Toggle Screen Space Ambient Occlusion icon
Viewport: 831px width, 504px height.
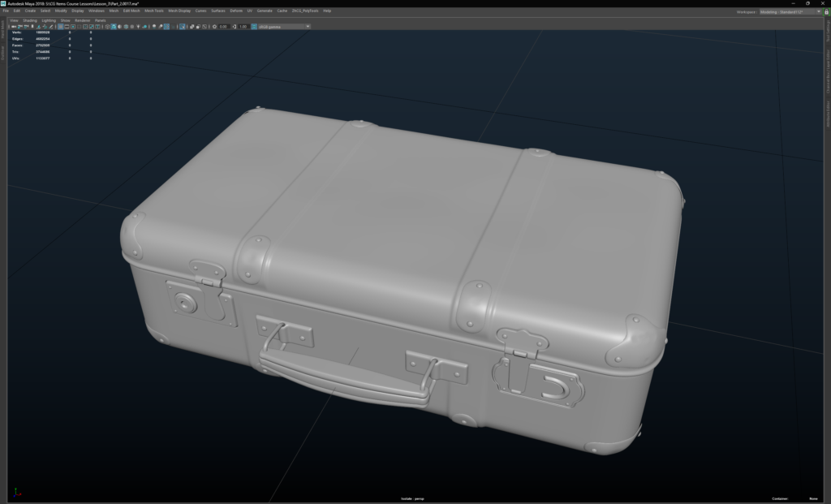(154, 27)
